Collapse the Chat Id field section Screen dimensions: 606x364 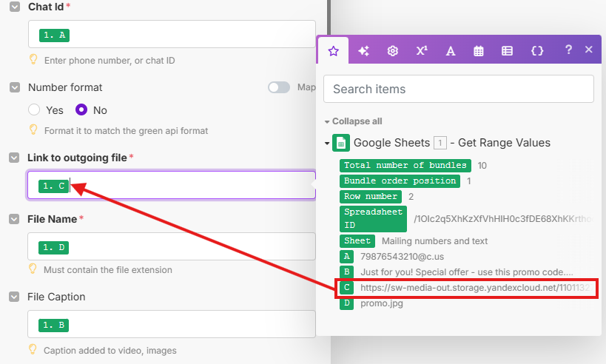click(15, 7)
